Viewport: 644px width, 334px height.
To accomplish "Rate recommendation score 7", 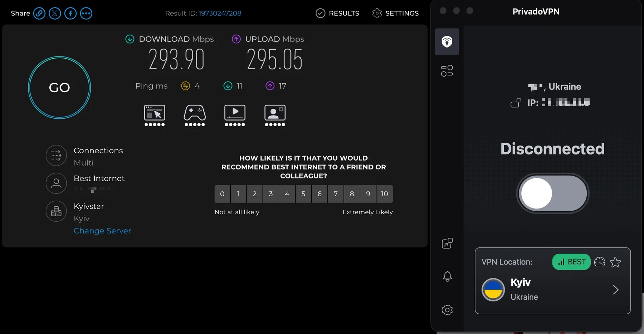I will point(336,194).
